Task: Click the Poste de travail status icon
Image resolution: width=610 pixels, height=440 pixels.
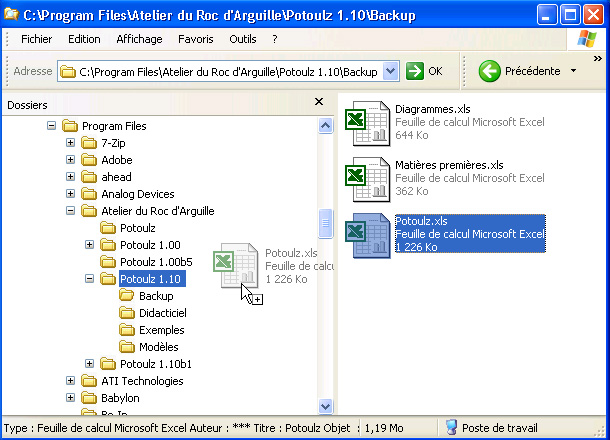Action: tap(451, 428)
